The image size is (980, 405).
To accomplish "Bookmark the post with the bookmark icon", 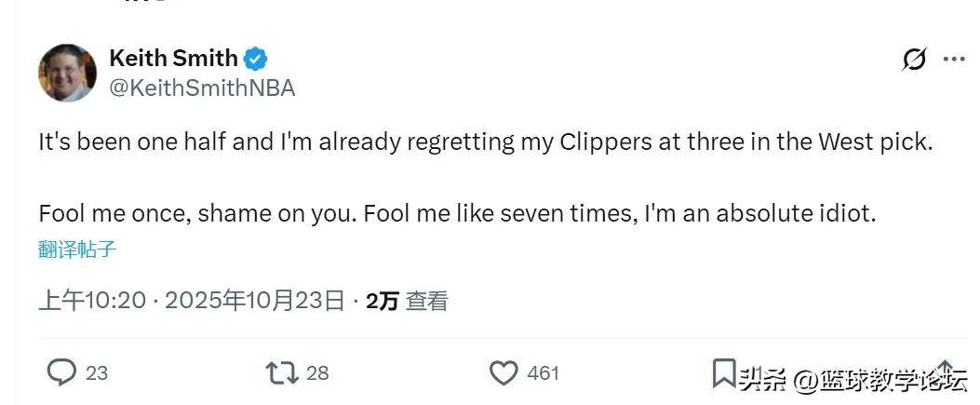I will (x=723, y=373).
